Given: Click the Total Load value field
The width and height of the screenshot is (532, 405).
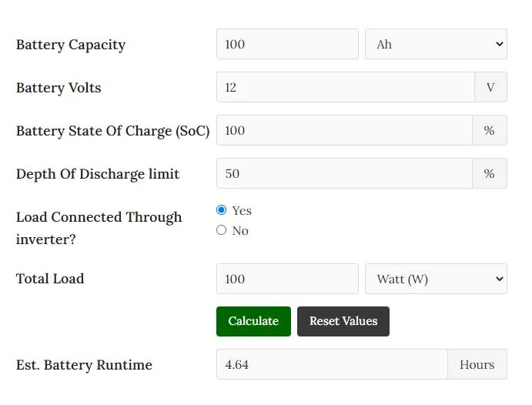Looking at the screenshot, I should click(287, 279).
